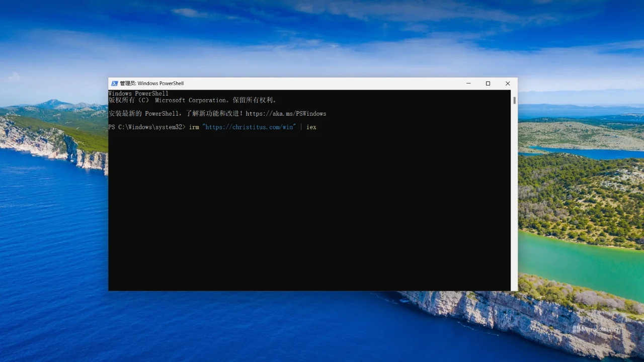The height and width of the screenshot is (362, 644).
Task: Minimize the PowerShell window
Action: [468, 83]
